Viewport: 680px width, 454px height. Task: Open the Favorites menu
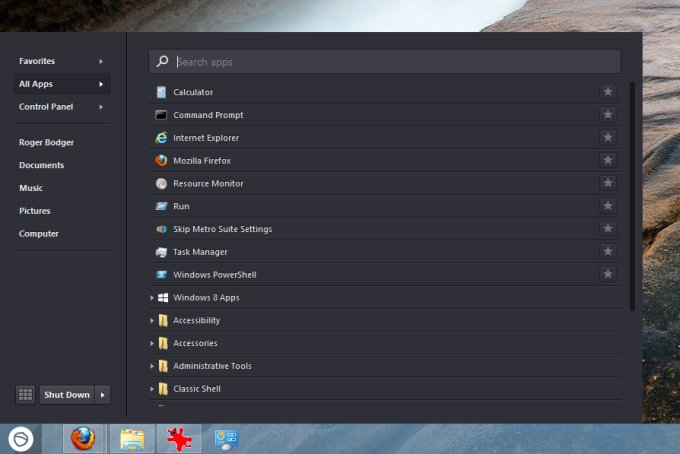[62, 61]
